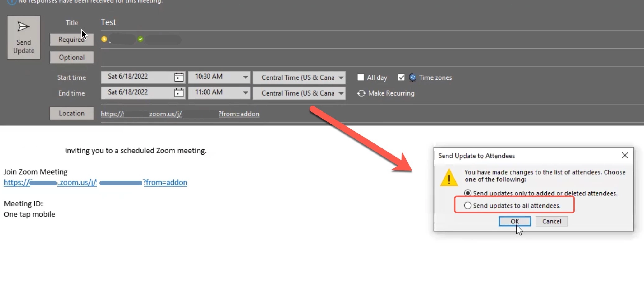Click the 'Start time' label

click(x=71, y=77)
